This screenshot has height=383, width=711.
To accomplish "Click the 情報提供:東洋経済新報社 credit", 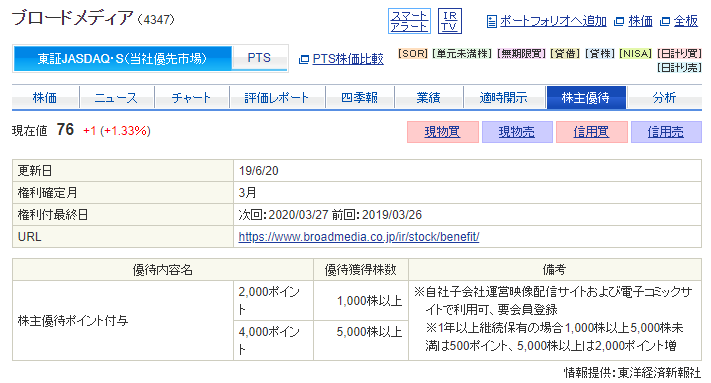I will [x=633, y=373].
